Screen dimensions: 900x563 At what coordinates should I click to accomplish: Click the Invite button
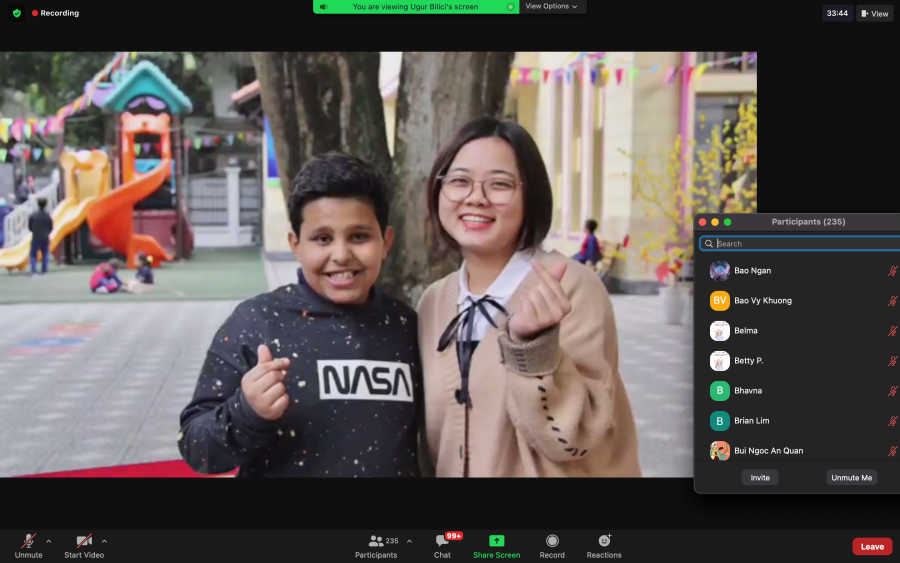[760, 477]
